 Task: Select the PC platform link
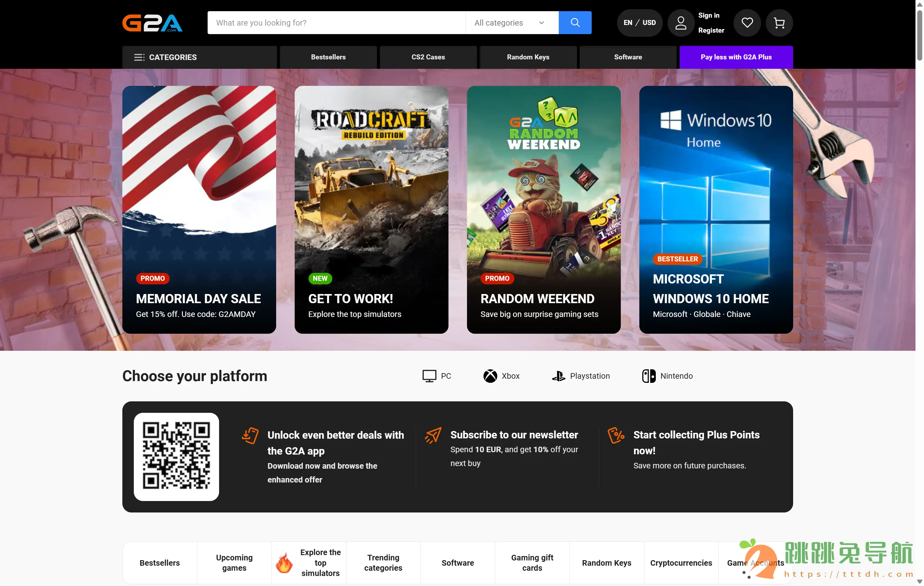[x=437, y=376]
